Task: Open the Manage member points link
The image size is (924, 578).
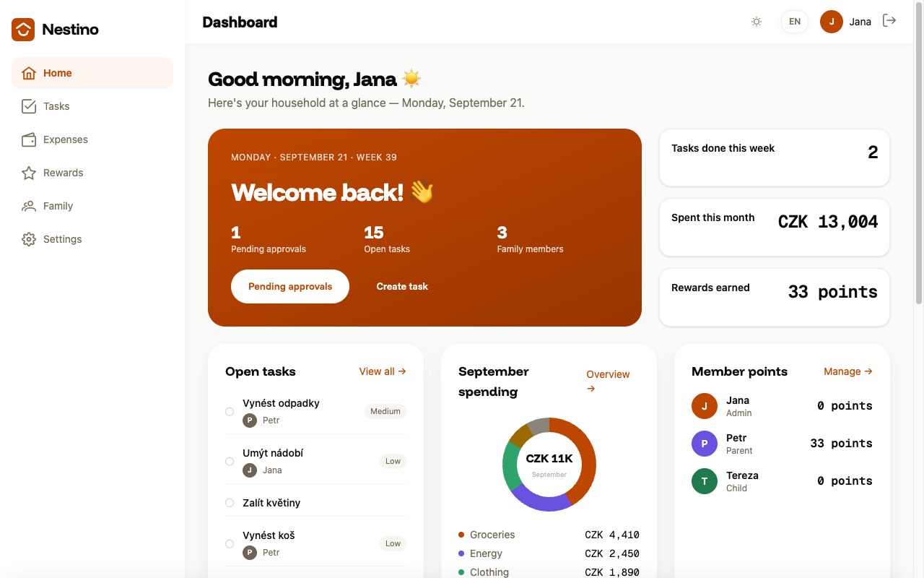Action: [848, 371]
